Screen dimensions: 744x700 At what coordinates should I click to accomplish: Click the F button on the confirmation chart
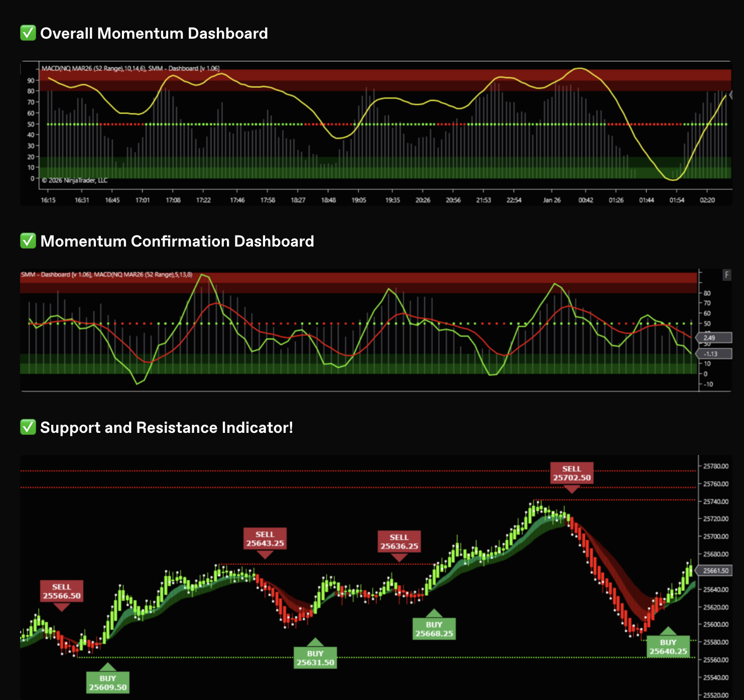pos(726,275)
